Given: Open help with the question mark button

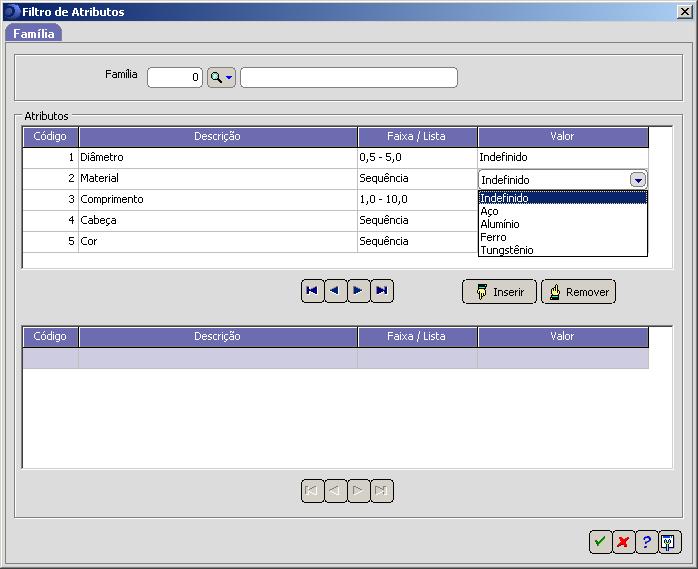Looking at the screenshot, I should pyautogui.click(x=646, y=541).
